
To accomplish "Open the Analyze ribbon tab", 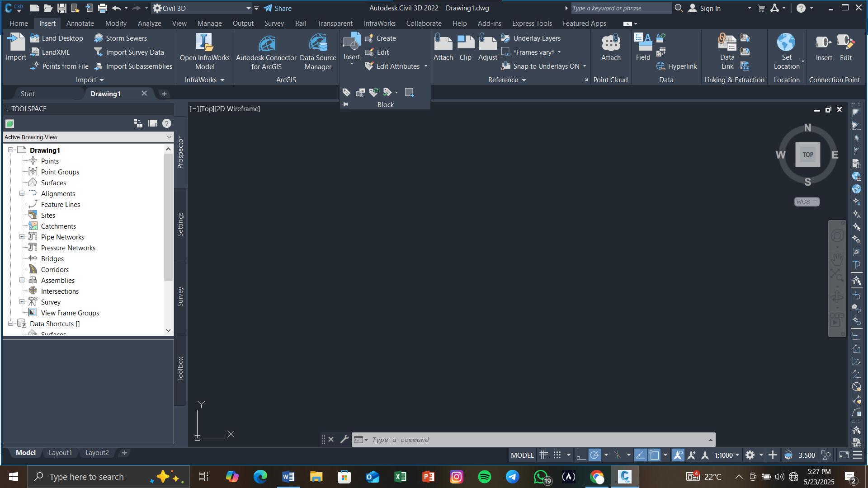I will point(149,23).
